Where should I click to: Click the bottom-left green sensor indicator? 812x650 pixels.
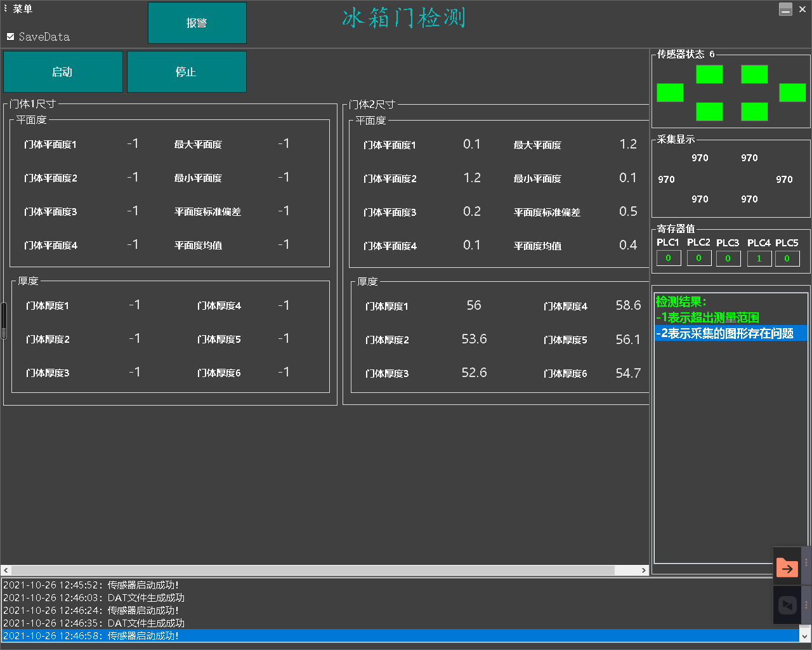coord(709,112)
